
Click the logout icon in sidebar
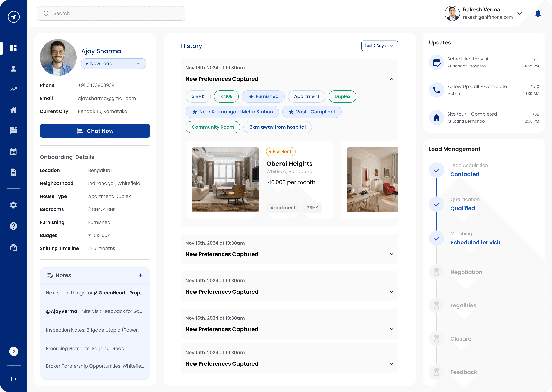14,379
